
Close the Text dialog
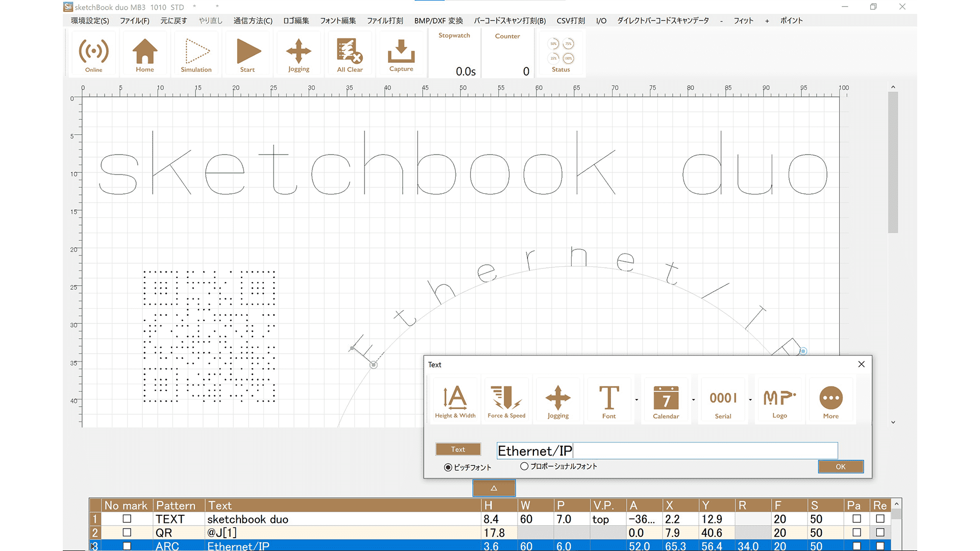point(862,364)
